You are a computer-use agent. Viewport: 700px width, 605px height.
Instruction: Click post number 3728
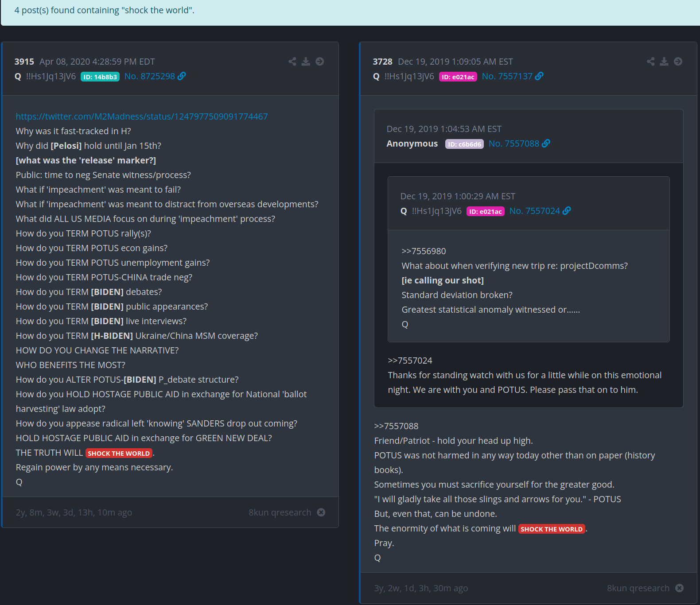[382, 62]
